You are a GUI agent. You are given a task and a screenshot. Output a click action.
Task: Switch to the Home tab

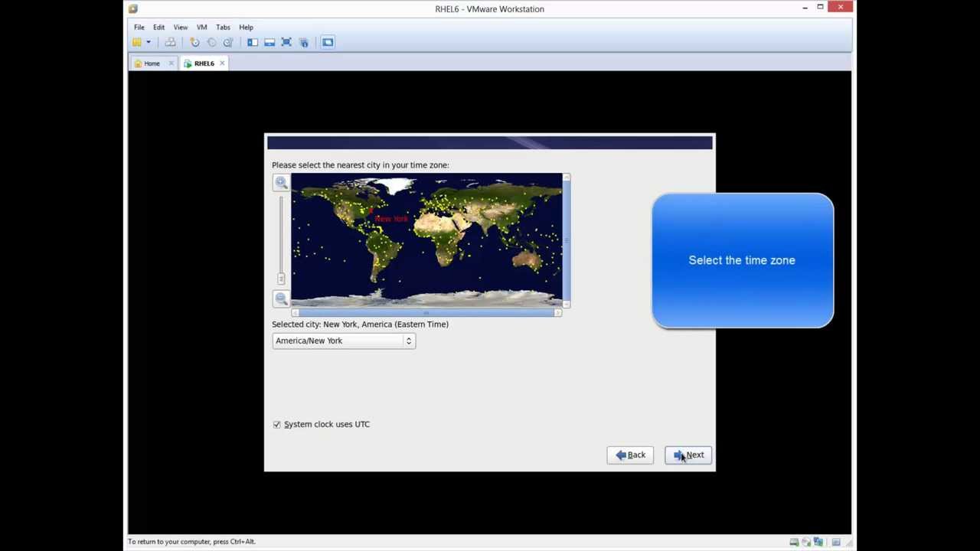tap(152, 63)
